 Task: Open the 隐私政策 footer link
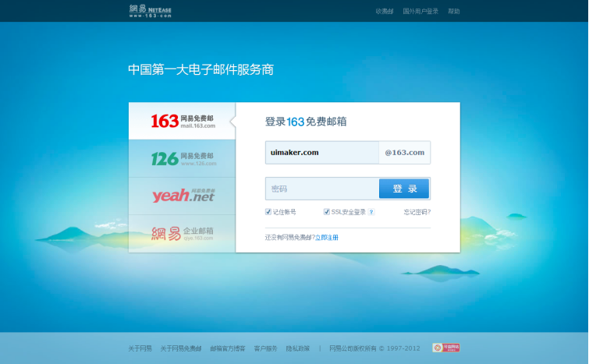click(x=297, y=348)
